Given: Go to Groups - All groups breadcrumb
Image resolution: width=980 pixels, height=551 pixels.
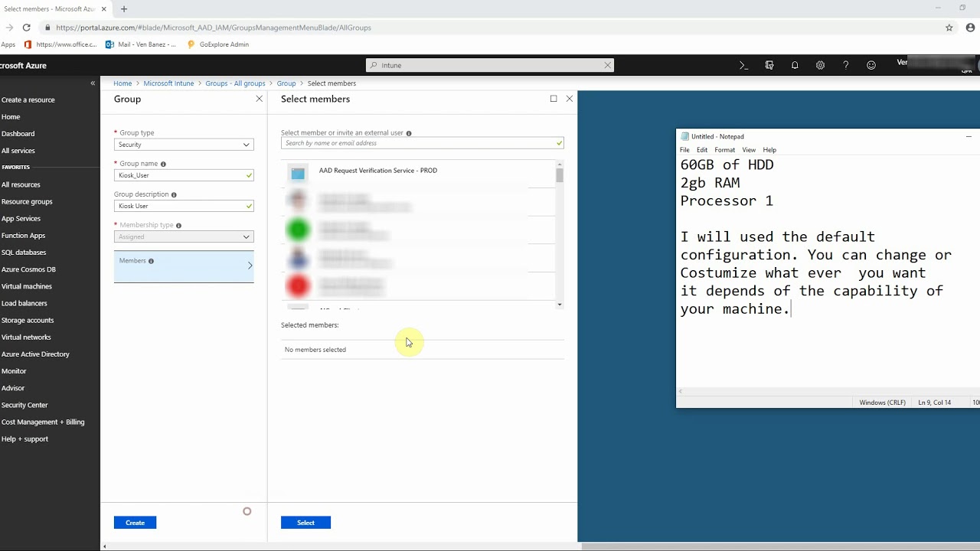Looking at the screenshot, I should (235, 83).
